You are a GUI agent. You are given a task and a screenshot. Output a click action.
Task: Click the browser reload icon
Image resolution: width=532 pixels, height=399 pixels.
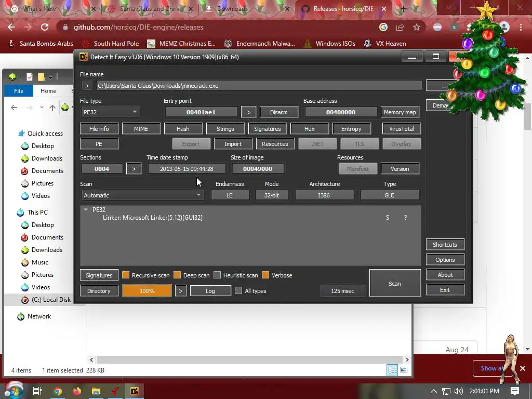coord(45,27)
